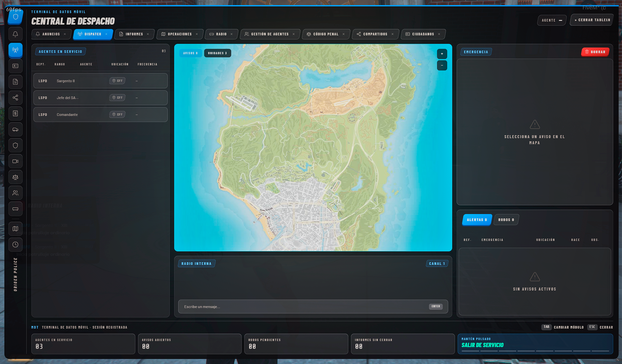Toggle OFF location for Jefe del SA row
Image resolution: width=622 pixels, height=364 pixels.
tap(117, 98)
